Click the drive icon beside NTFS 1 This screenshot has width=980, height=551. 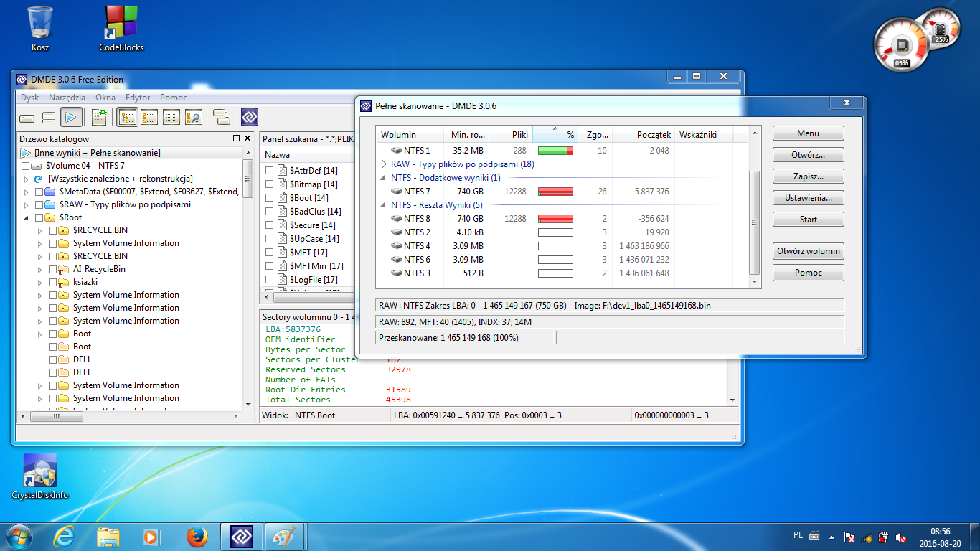(396, 151)
